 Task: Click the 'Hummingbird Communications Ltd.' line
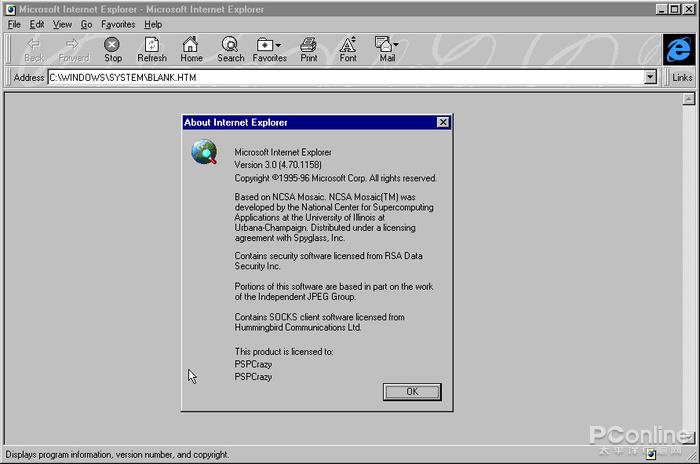(x=298, y=327)
